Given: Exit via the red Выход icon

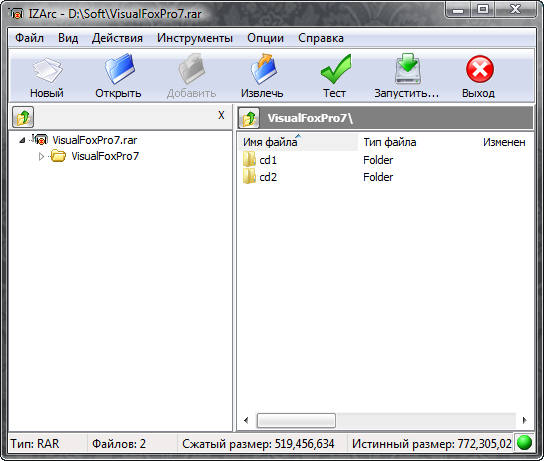Looking at the screenshot, I should point(480,69).
